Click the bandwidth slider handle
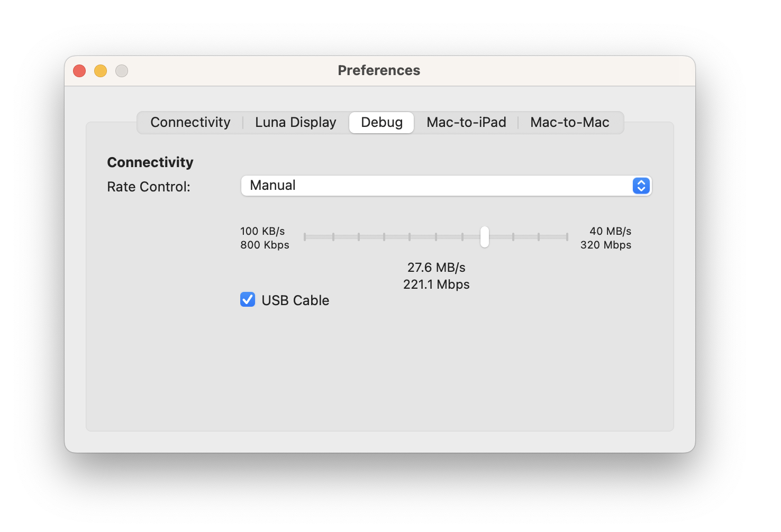Screen dimensions: 781x532 484,237
